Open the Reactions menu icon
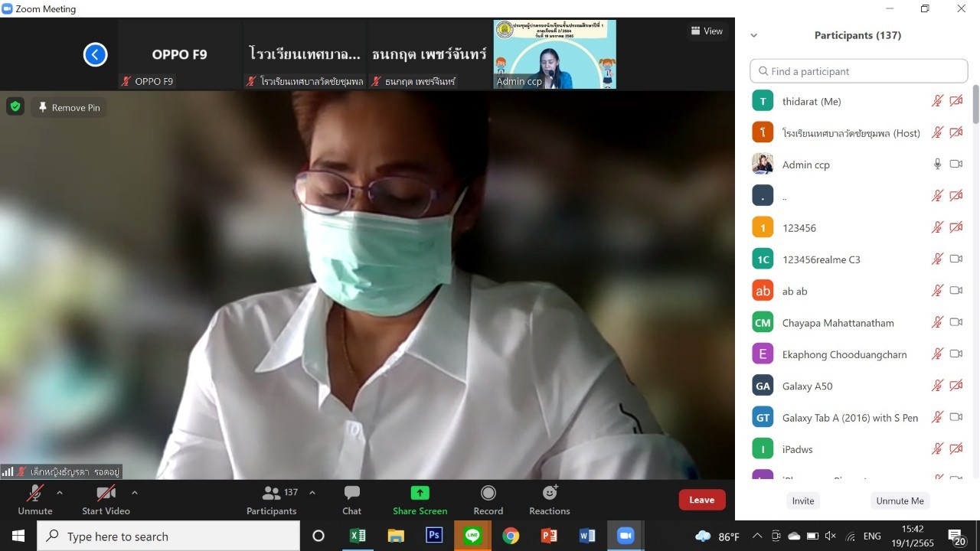Viewport: 980px width, 551px height. coord(549,494)
